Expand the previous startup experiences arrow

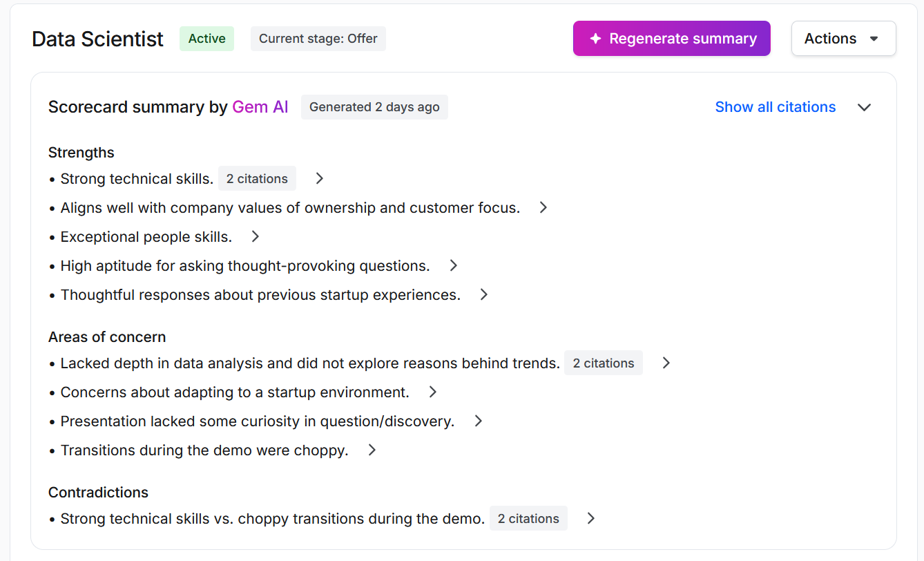pyautogui.click(x=484, y=294)
